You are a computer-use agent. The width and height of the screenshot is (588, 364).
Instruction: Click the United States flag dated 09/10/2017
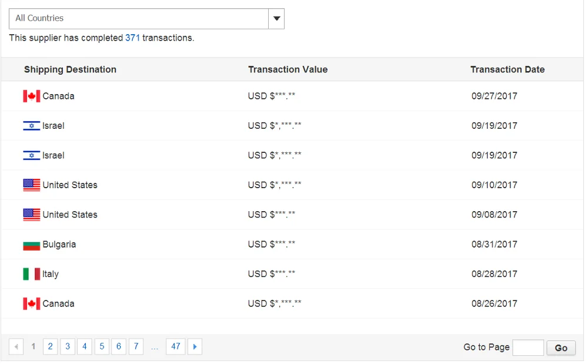(x=32, y=185)
